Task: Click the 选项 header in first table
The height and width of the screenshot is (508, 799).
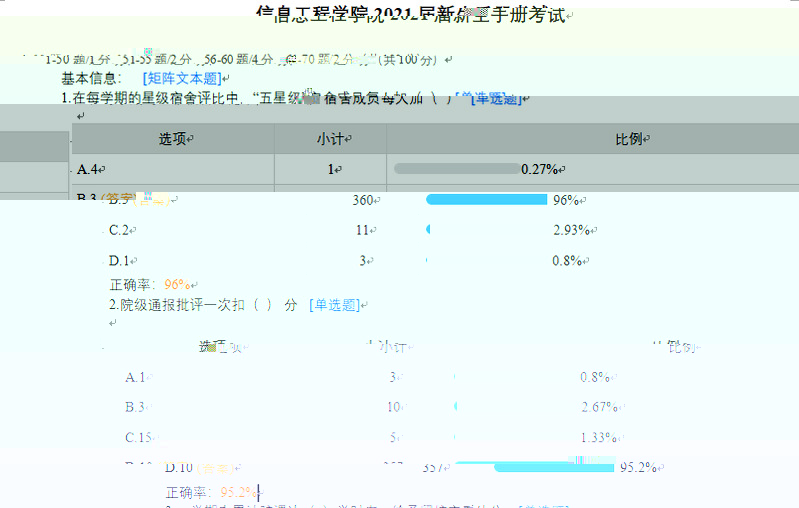Action: point(172,140)
